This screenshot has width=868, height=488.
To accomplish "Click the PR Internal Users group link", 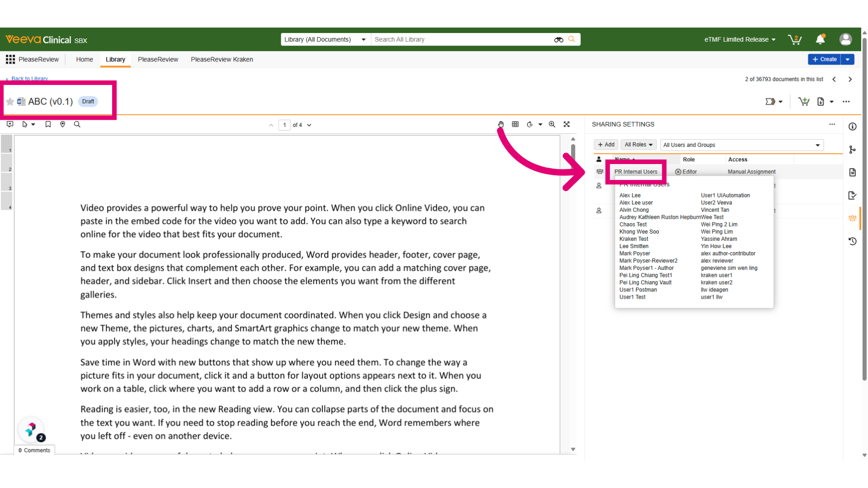I will tap(636, 172).
